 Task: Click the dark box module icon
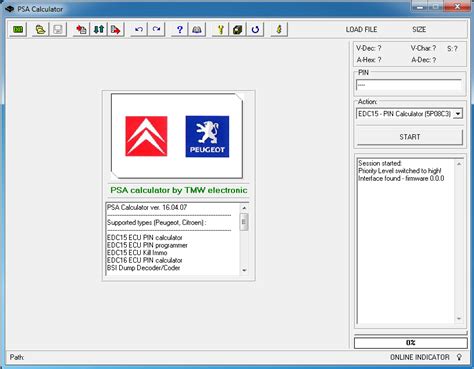[x=238, y=30]
